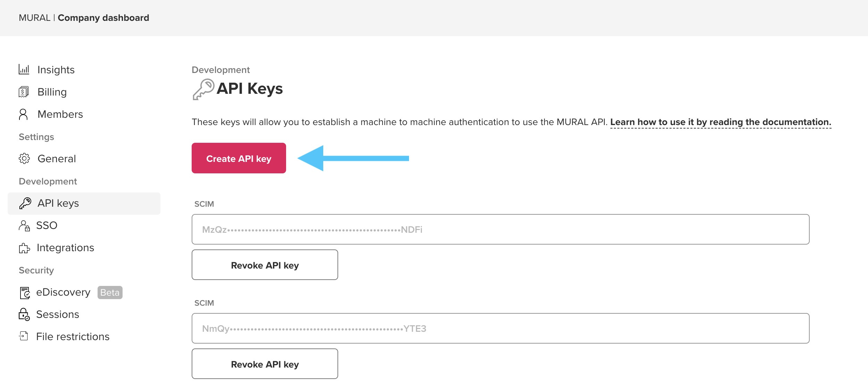Click the Members person icon
This screenshot has width=868, height=387.
click(x=23, y=114)
